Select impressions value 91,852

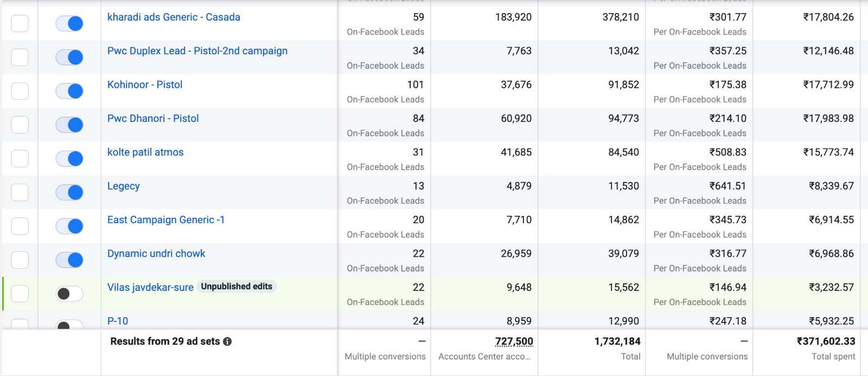coord(624,85)
